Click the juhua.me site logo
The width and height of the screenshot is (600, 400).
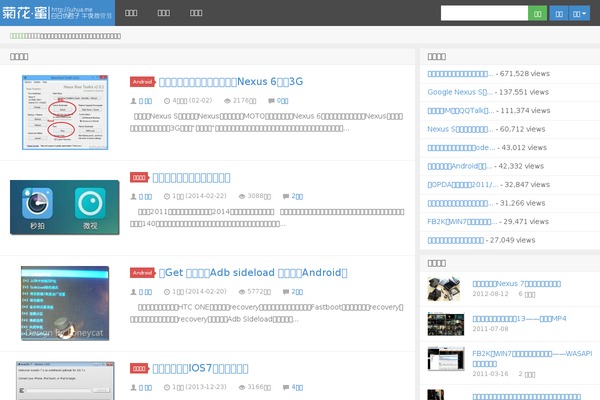(x=57, y=13)
